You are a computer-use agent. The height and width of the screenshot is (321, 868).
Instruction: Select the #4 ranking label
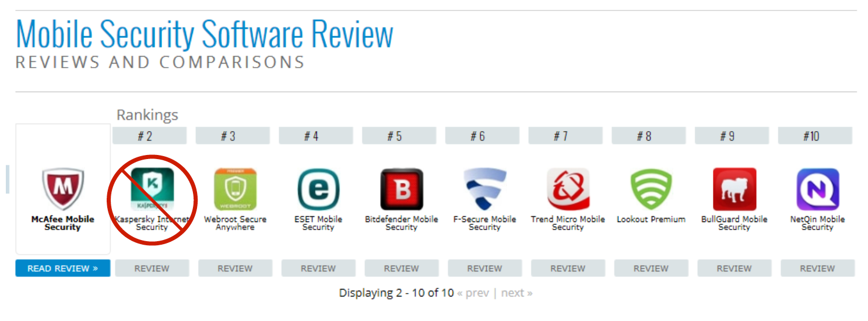tap(316, 136)
